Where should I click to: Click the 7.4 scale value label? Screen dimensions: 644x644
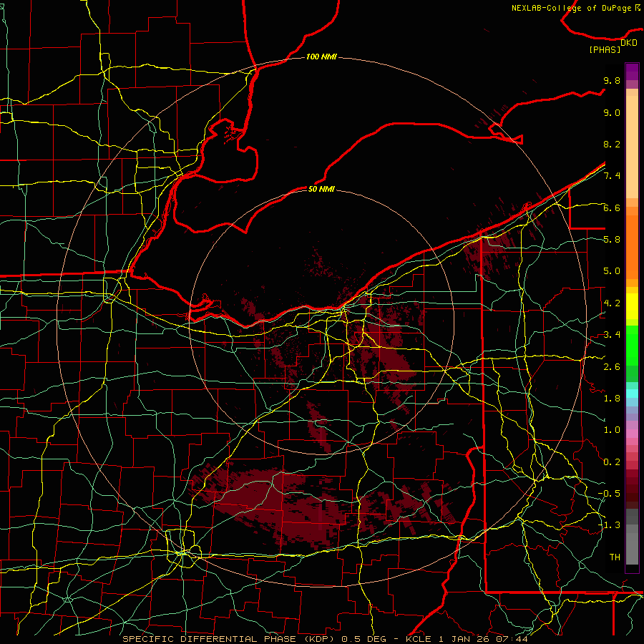[612, 176]
